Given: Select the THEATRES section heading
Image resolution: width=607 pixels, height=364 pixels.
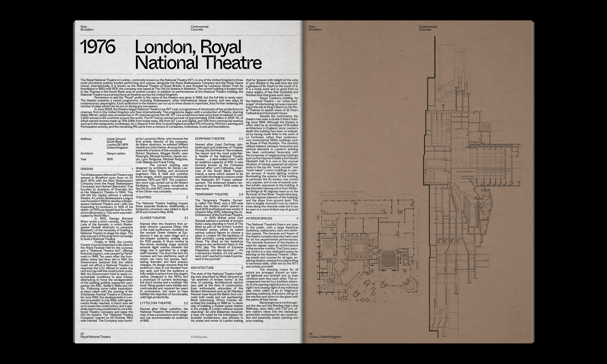Looking at the screenshot, I should click(143, 197).
